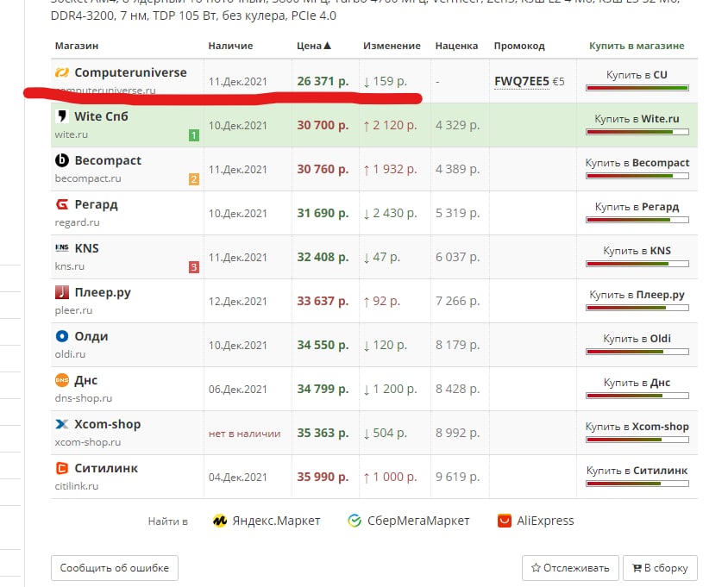Click Сообщить об ошибке button
The width and height of the screenshot is (728, 587).
tap(115, 568)
